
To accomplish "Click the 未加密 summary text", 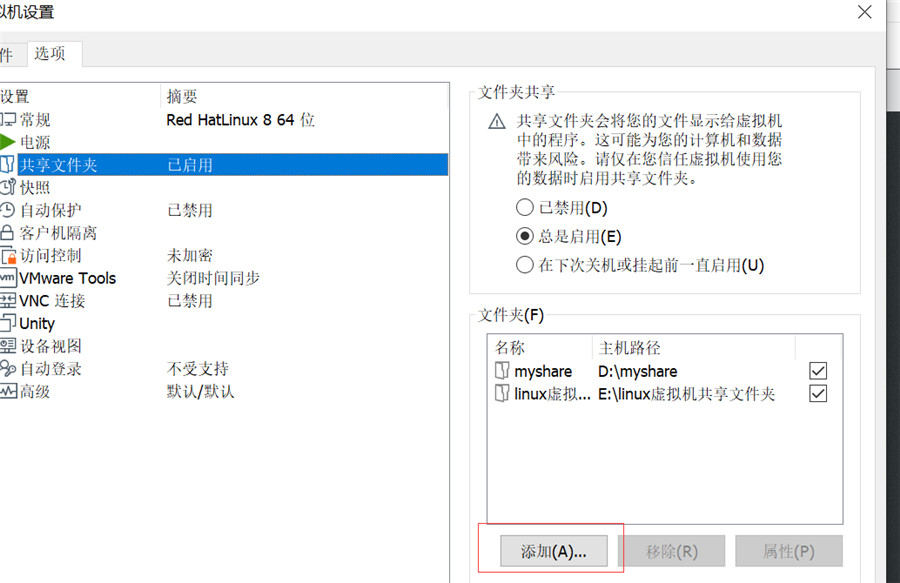I will (x=190, y=255).
